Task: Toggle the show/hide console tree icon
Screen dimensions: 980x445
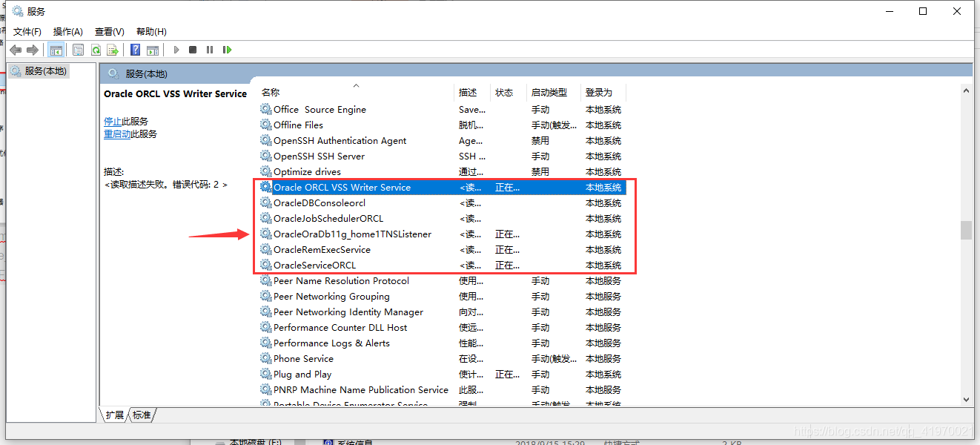Action: (x=56, y=50)
